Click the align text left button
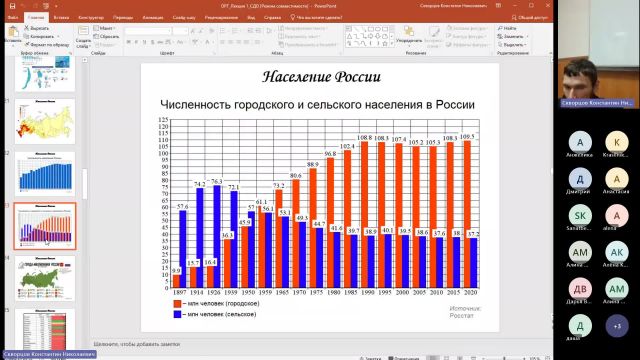 click(223, 42)
